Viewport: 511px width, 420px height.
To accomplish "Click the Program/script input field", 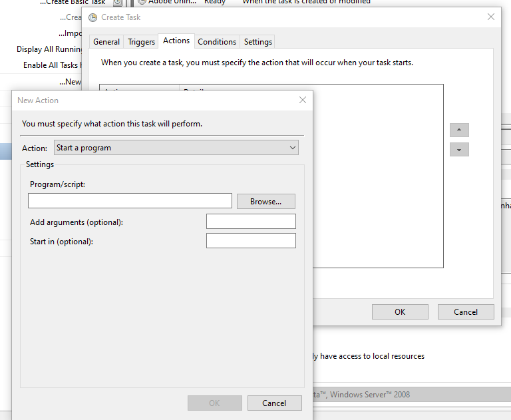I will [130, 201].
